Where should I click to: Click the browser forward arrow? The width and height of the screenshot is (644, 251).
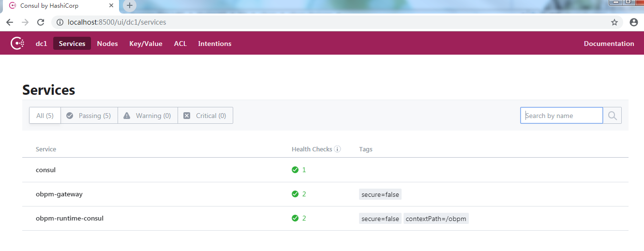pyautogui.click(x=25, y=22)
